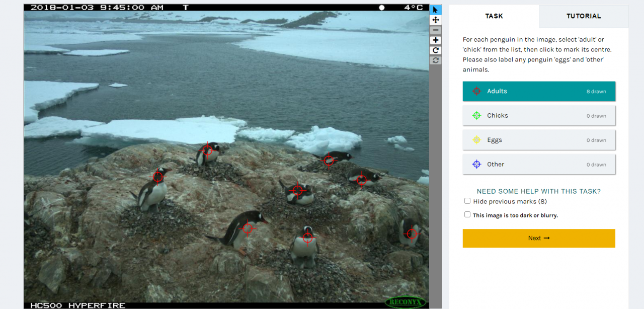Select the pan/move image tool
Image resolution: width=644 pixels, height=309 pixels.
(x=436, y=20)
